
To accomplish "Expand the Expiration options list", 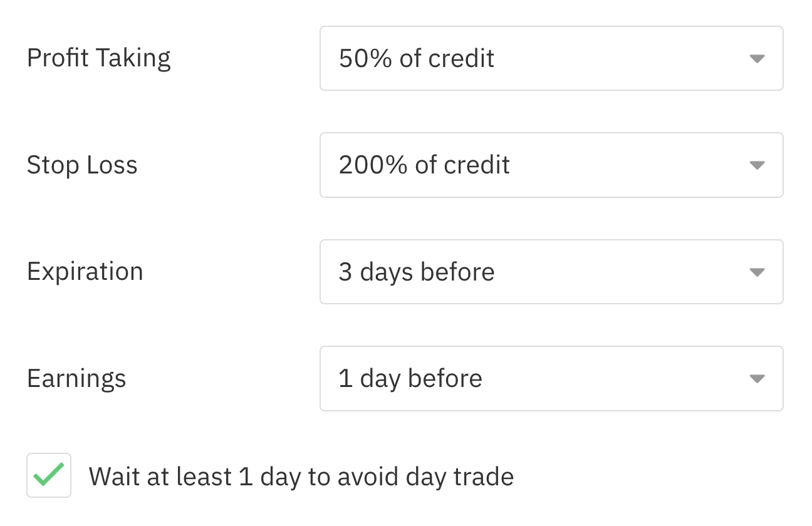I will coord(551,272).
